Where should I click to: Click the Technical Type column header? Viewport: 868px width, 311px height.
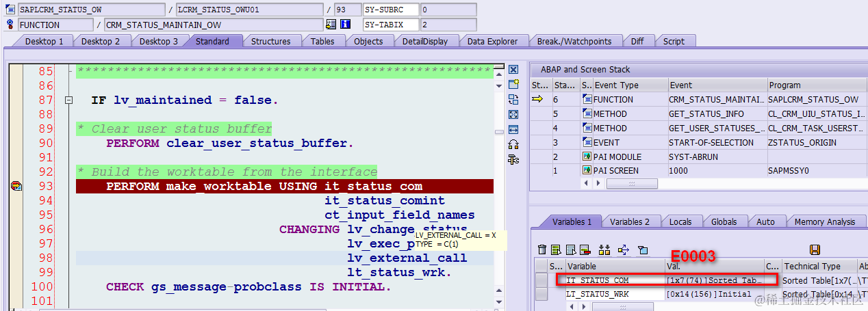click(x=819, y=266)
